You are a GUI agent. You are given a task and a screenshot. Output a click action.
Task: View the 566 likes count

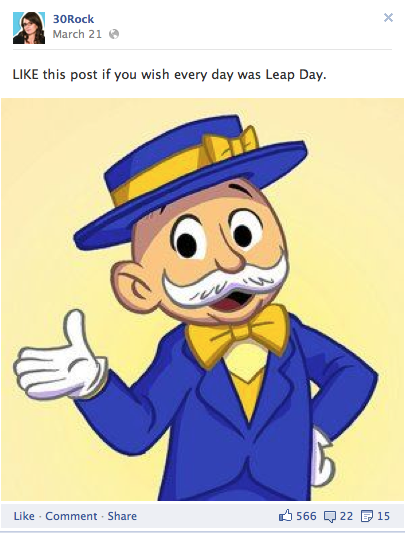(306, 516)
